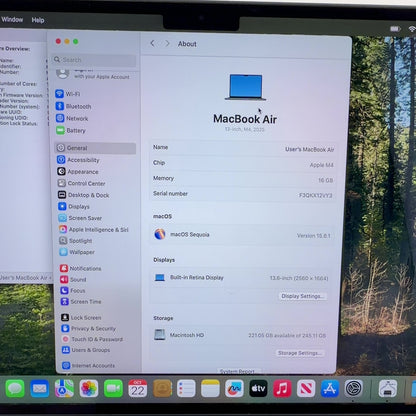
Task: Launch Mail from the Dock
Action: pos(40,389)
